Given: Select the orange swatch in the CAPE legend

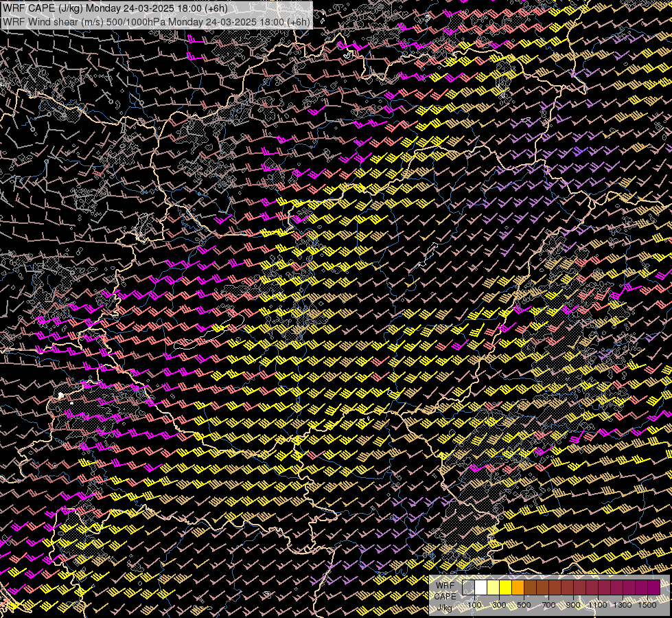Looking at the screenshot, I should tap(518, 588).
